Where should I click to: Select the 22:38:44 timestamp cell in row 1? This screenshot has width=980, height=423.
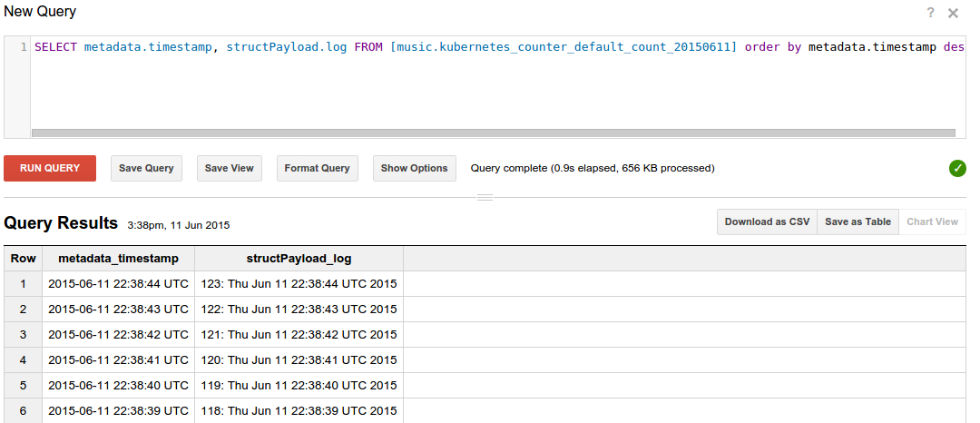[x=119, y=284]
